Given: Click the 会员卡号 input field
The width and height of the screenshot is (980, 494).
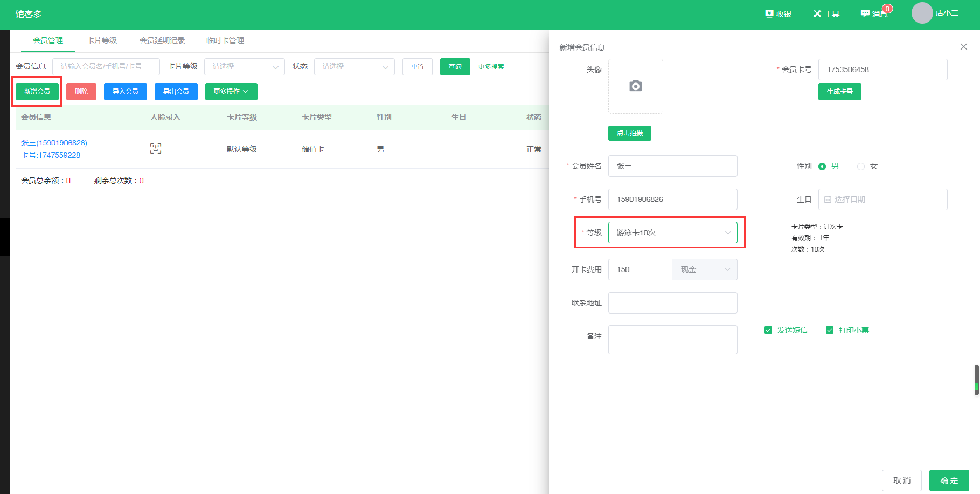Looking at the screenshot, I should pyautogui.click(x=883, y=69).
